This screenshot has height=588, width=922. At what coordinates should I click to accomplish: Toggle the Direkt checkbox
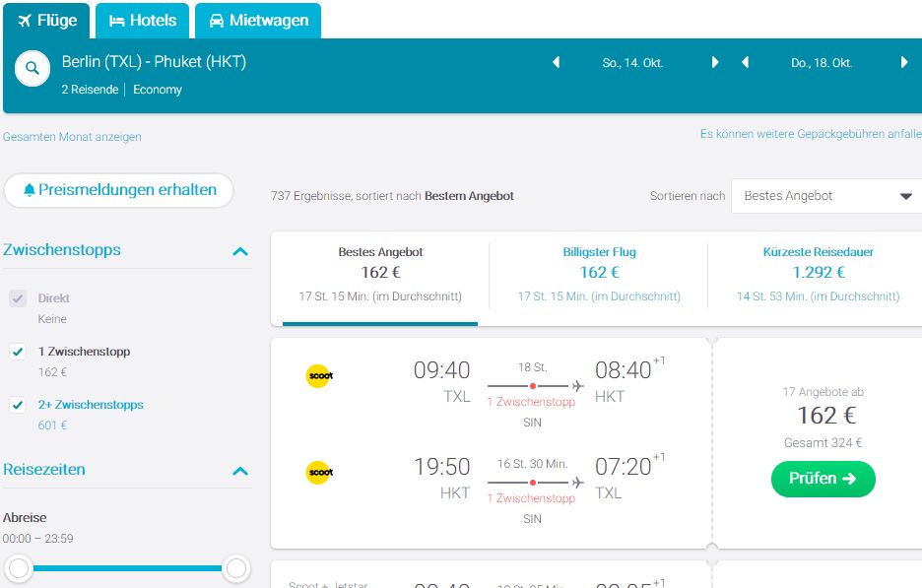pos(18,298)
